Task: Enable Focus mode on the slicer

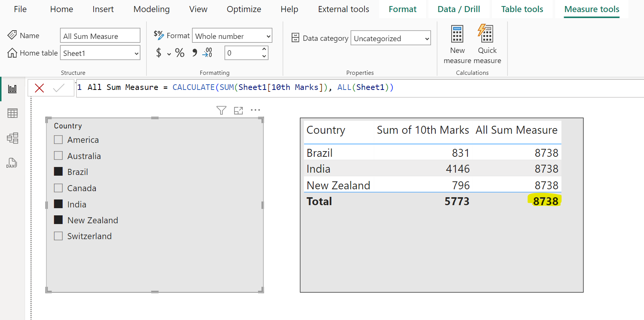Action: [238, 110]
